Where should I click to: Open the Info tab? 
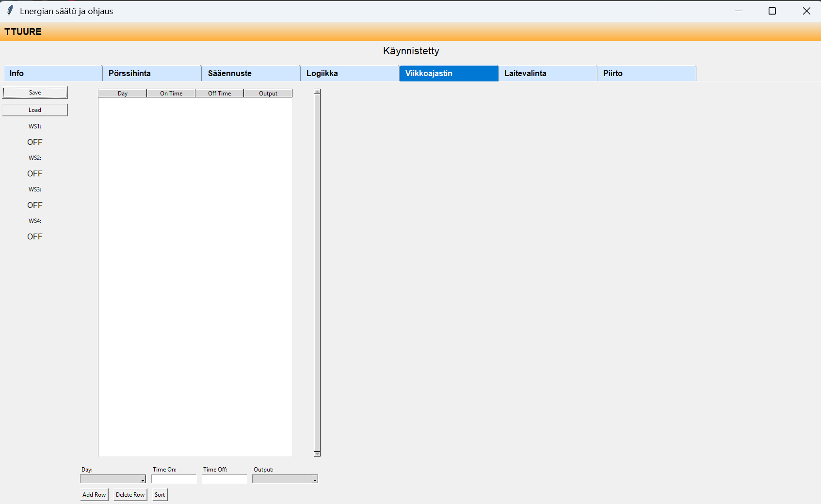[53, 73]
